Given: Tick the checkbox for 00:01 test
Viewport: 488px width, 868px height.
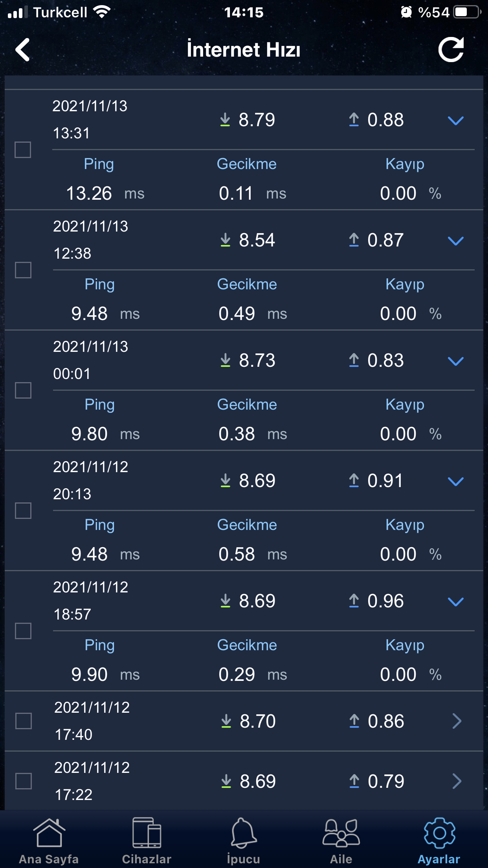Looking at the screenshot, I should click(x=23, y=390).
